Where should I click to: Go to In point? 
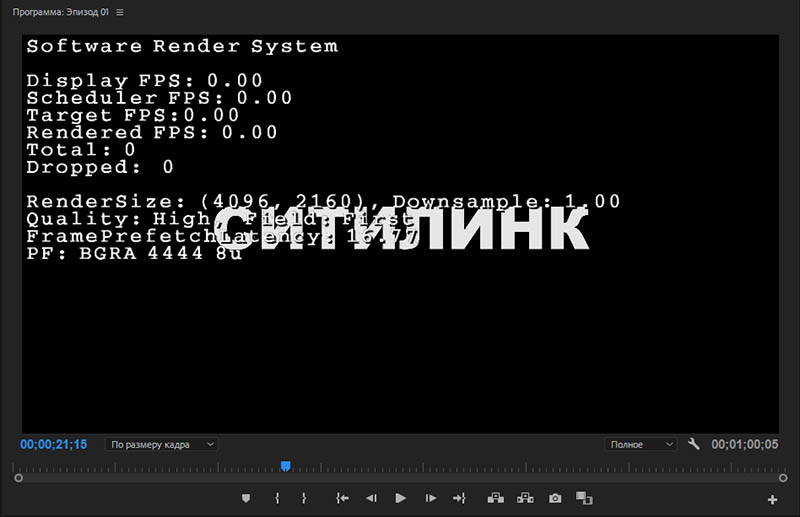click(342, 498)
